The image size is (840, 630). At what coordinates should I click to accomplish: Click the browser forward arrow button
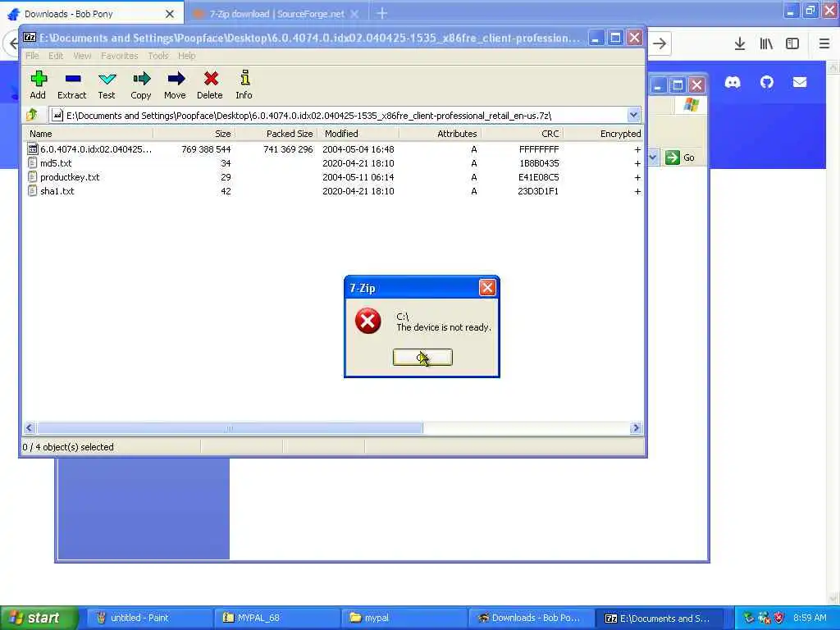(660, 43)
